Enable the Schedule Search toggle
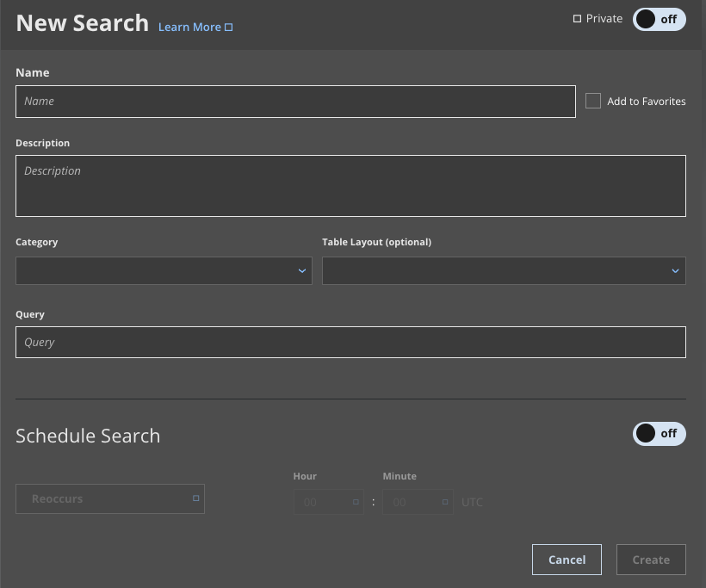 660,434
